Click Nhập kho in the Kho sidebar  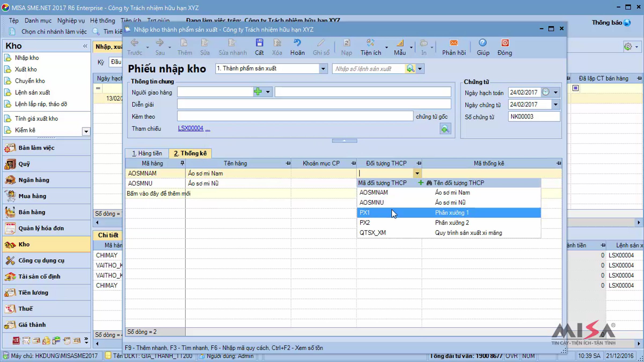tap(27, 58)
